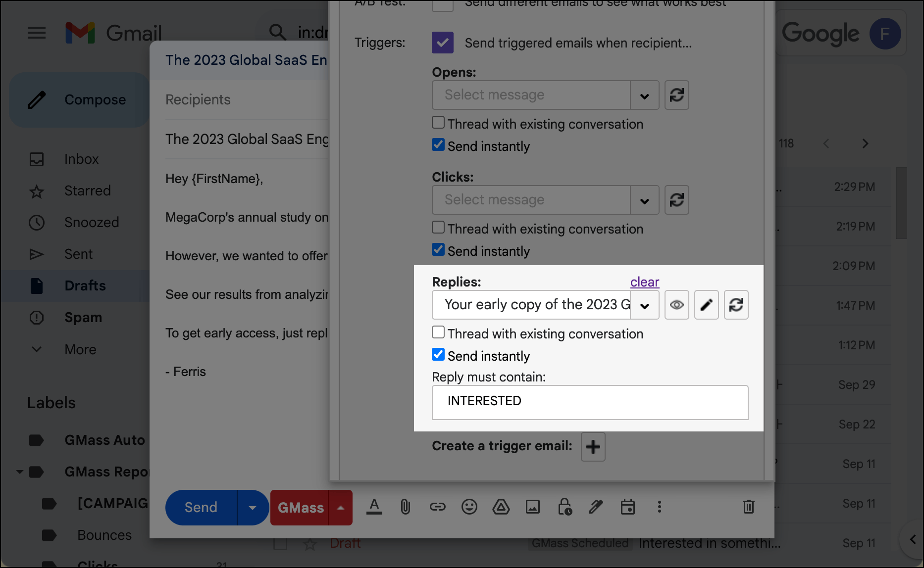Image resolution: width=924 pixels, height=568 pixels.
Task: Preview the Replies message with eye icon
Action: tap(676, 305)
